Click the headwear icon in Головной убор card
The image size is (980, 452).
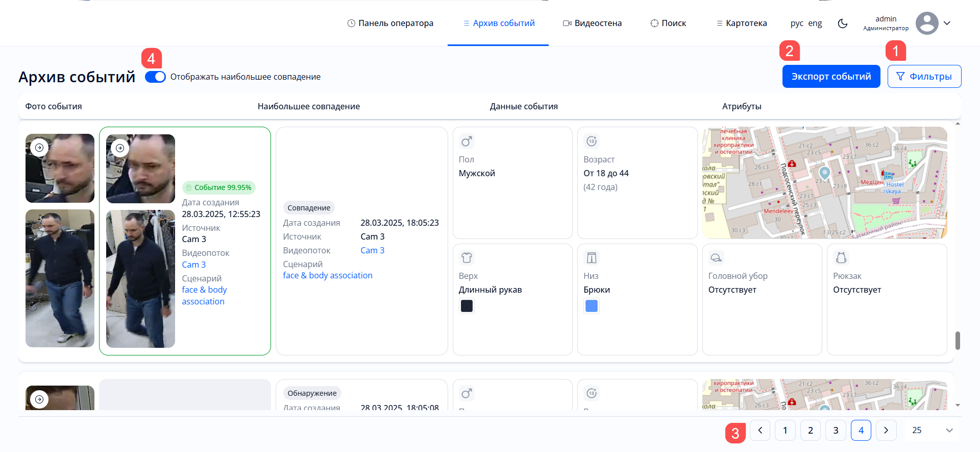(x=716, y=258)
